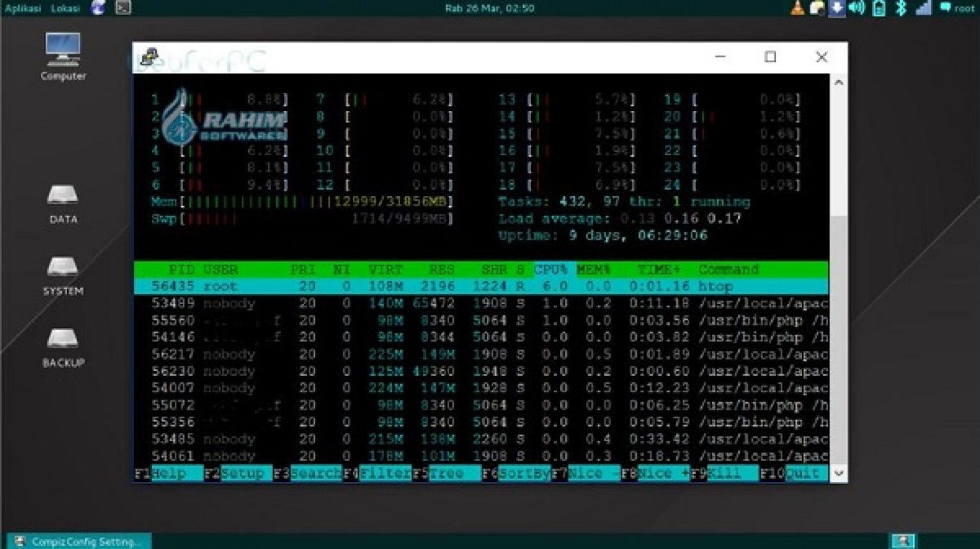Launch the web browser from top panel
The width and height of the screenshot is (980, 549).
(98, 8)
